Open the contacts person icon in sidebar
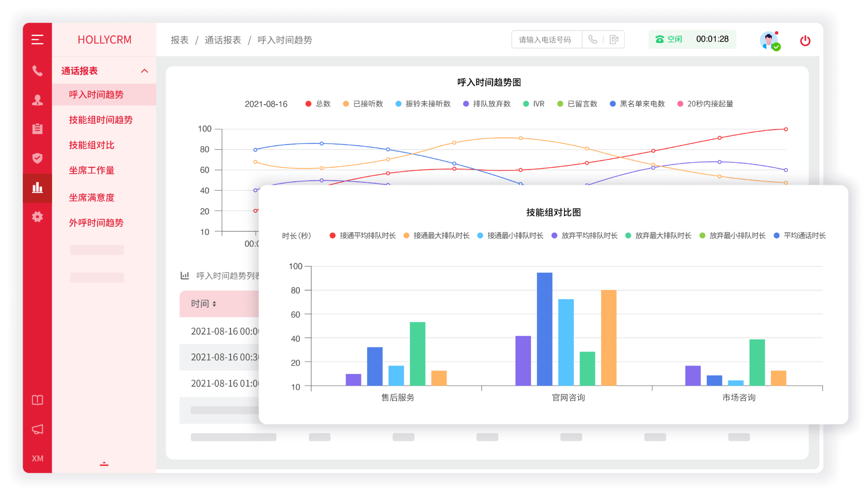 pos(37,100)
